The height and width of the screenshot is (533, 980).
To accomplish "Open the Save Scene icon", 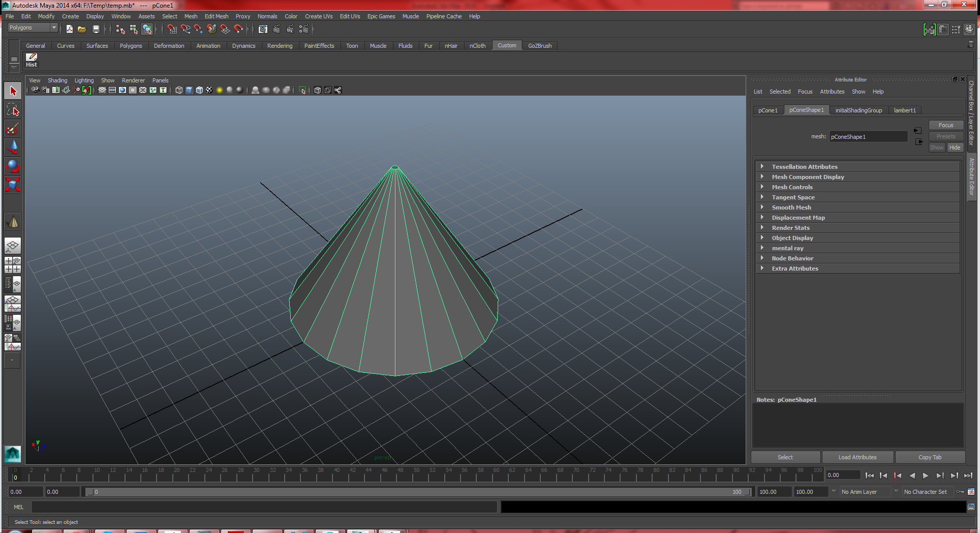I will (x=96, y=29).
